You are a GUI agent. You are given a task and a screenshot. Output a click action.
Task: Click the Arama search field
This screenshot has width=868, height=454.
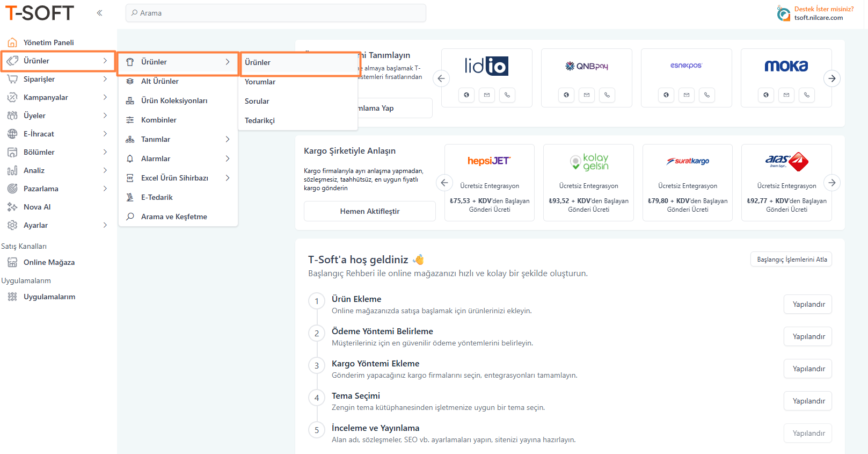click(276, 13)
